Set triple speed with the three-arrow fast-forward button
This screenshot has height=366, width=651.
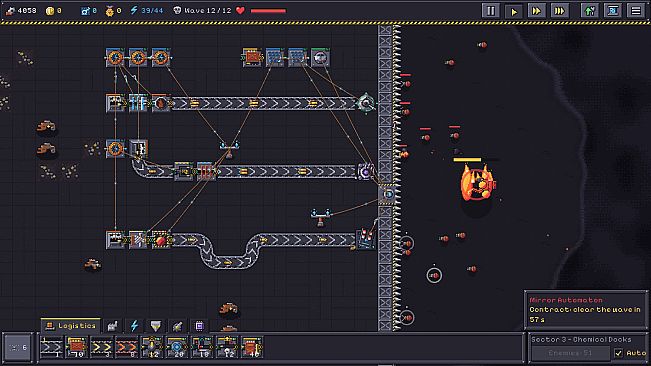pos(559,10)
